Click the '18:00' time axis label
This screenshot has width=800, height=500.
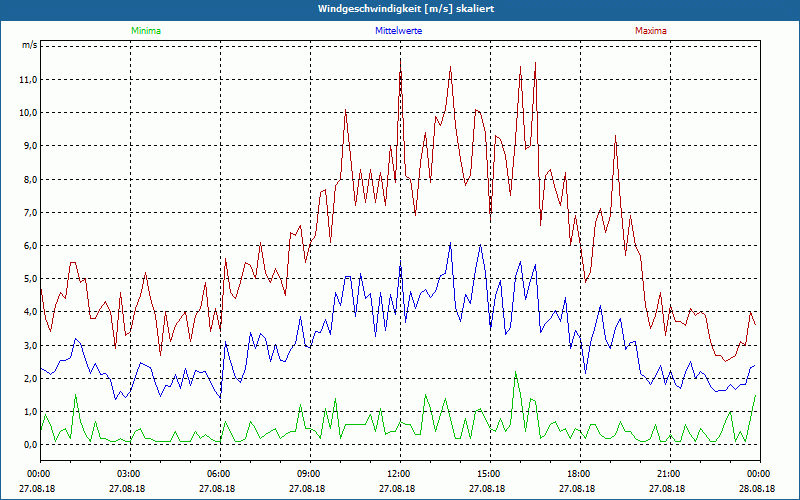click(x=580, y=474)
